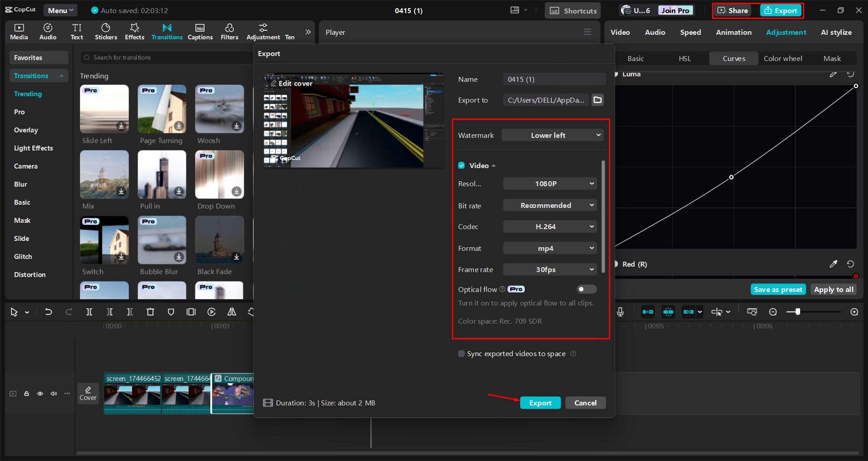Open the Resolution 1080P dropdown

tap(550, 183)
